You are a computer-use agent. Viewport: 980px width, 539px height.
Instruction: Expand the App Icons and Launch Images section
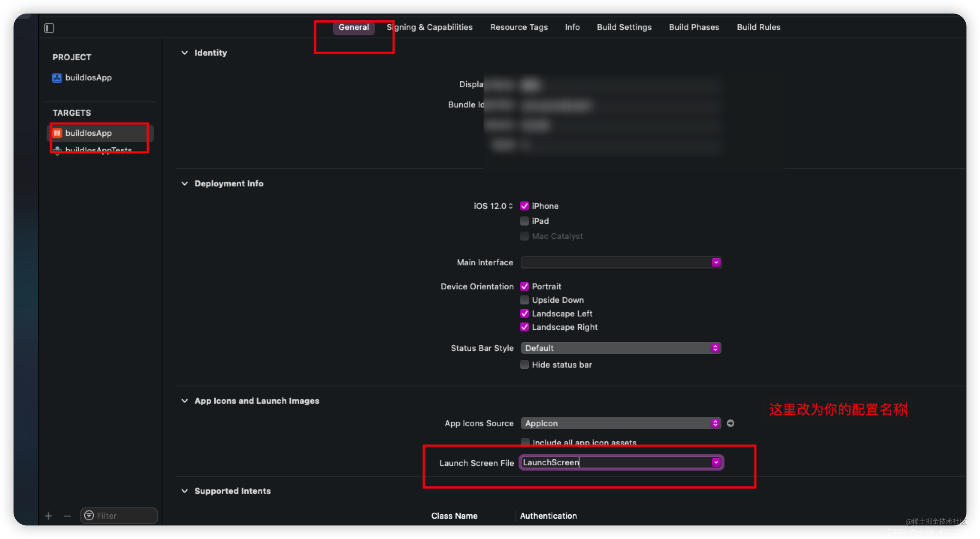tap(185, 401)
